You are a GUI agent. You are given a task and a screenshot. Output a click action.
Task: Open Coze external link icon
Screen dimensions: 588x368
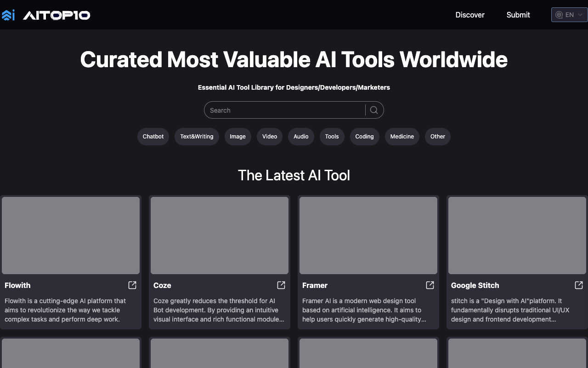click(281, 285)
